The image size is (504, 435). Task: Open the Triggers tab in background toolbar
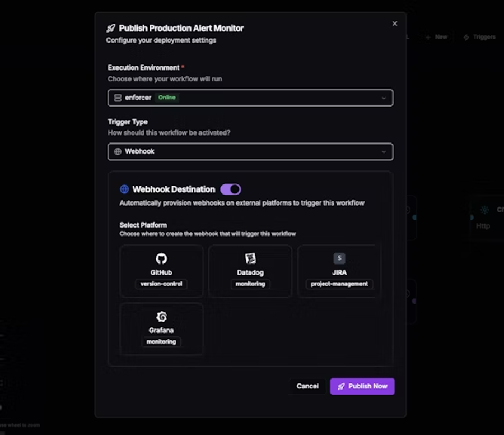tap(479, 37)
